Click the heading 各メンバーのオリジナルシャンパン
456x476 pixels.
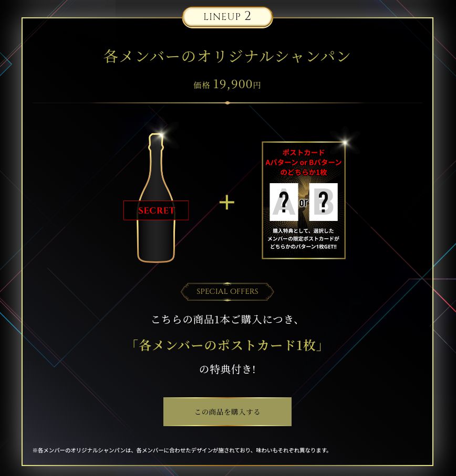point(227,56)
